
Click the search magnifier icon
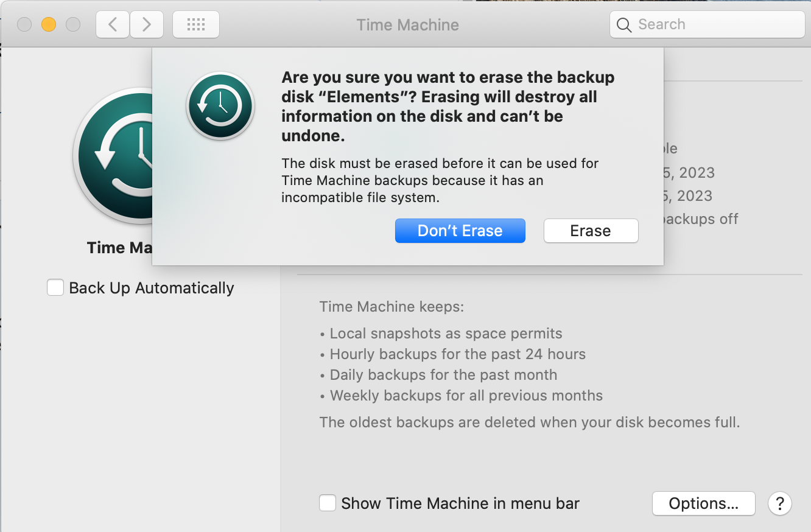click(624, 25)
